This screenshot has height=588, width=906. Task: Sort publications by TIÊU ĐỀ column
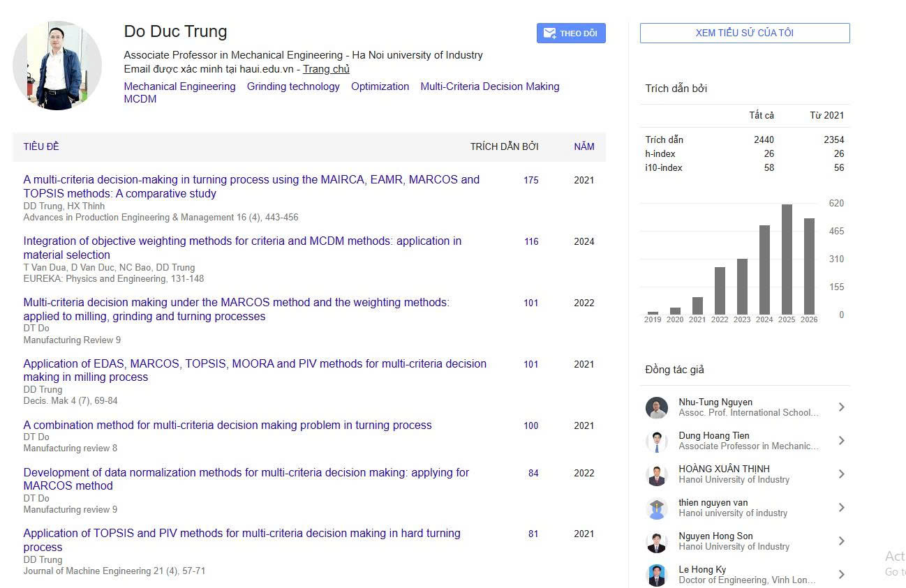[x=41, y=146]
